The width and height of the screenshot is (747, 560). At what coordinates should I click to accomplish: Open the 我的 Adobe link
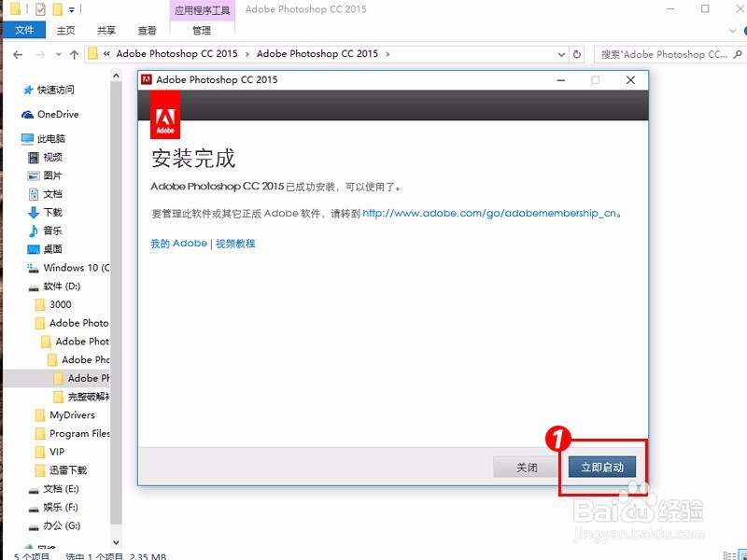click(x=177, y=243)
